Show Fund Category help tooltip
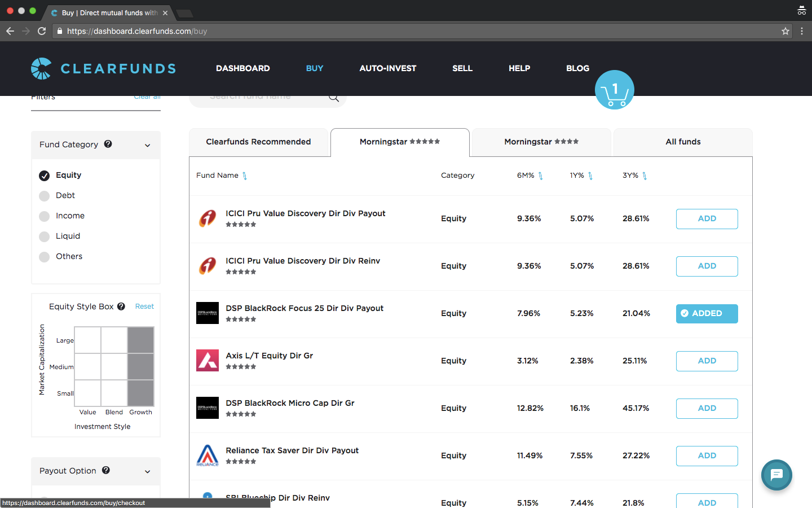Viewport: 812px width, 508px height. [108, 144]
